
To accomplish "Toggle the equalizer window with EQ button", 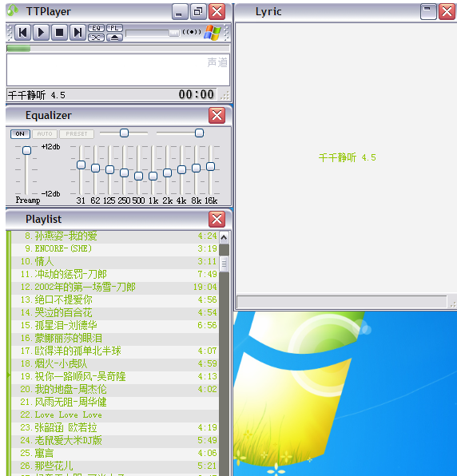I will 96,28.
